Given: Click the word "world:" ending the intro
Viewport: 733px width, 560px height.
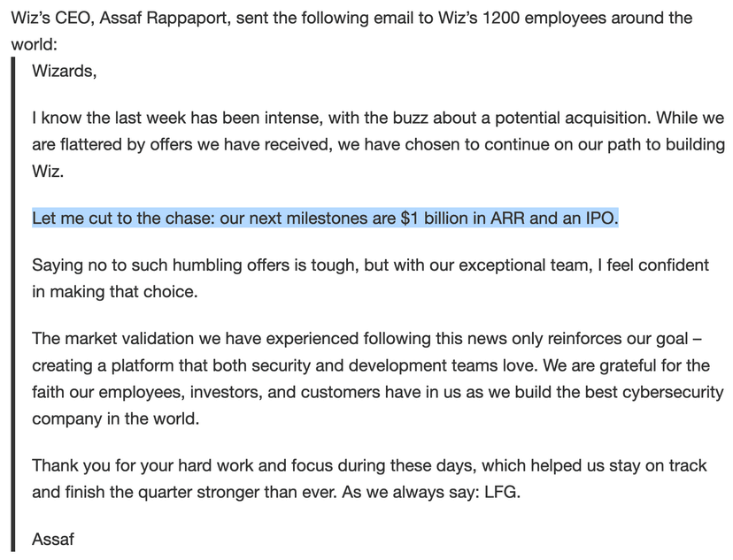Looking at the screenshot, I should coord(34,42).
